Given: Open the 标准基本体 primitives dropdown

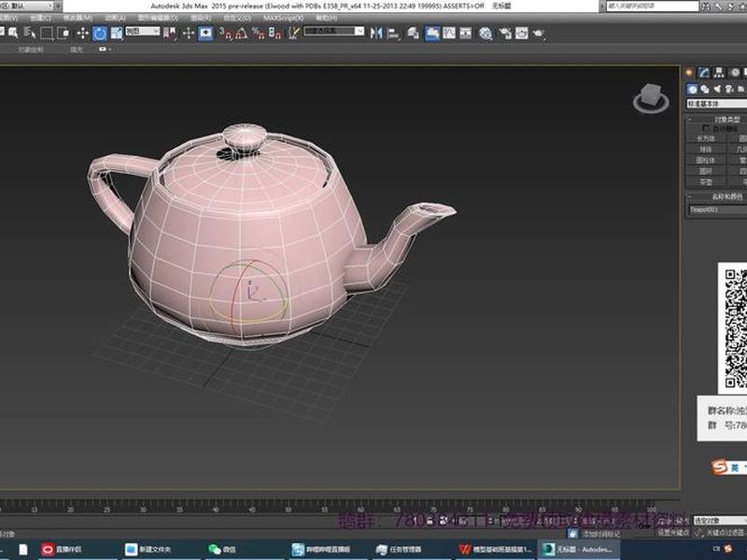Looking at the screenshot, I should coord(716,104).
